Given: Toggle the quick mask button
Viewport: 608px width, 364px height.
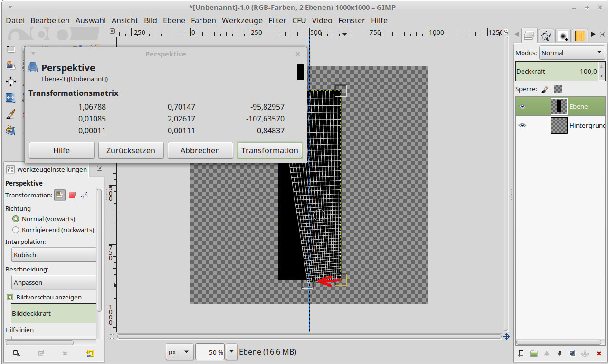Looking at the screenshot, I should (x=112, y=336).
